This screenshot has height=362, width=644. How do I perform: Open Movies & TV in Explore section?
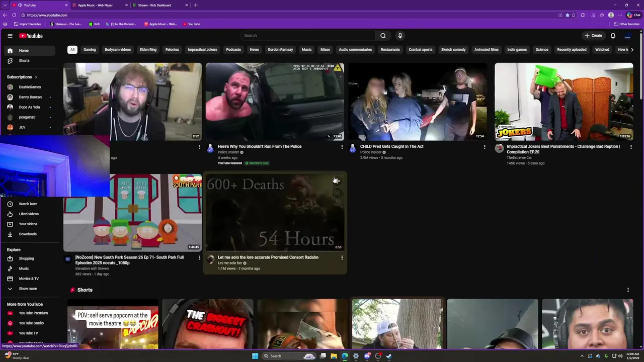pos(30,279)
